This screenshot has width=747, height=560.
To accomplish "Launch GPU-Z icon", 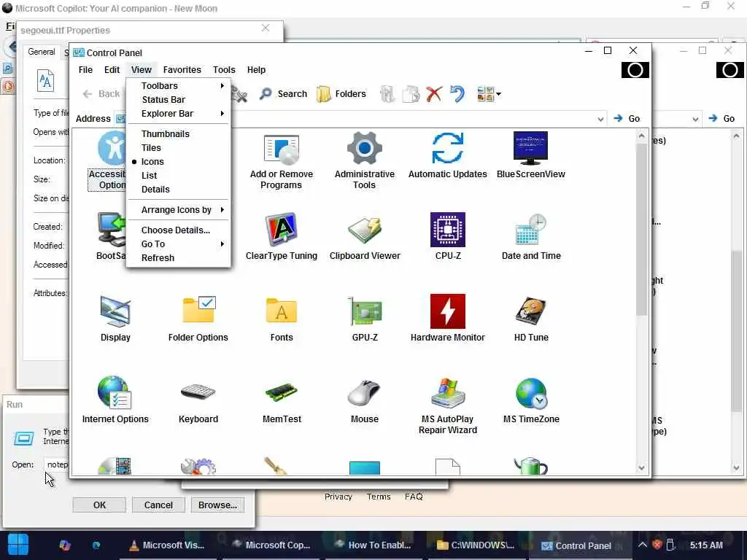I will click(x=365, y=319).
